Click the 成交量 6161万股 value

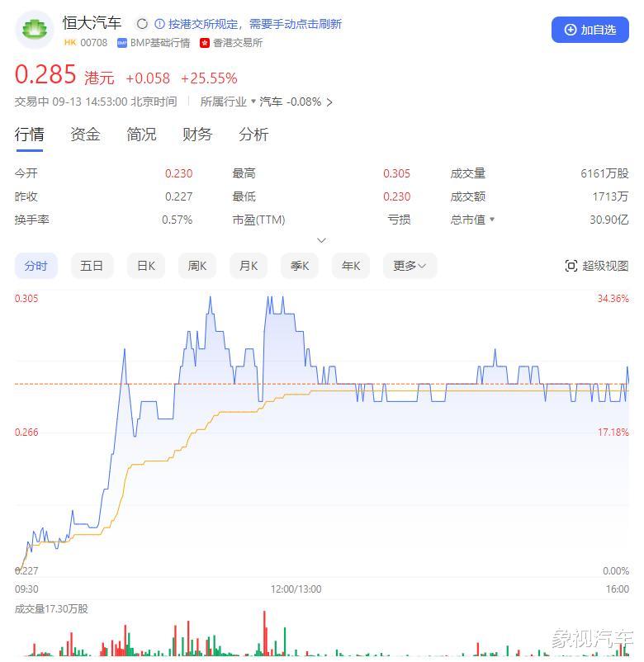click(604, 173)
